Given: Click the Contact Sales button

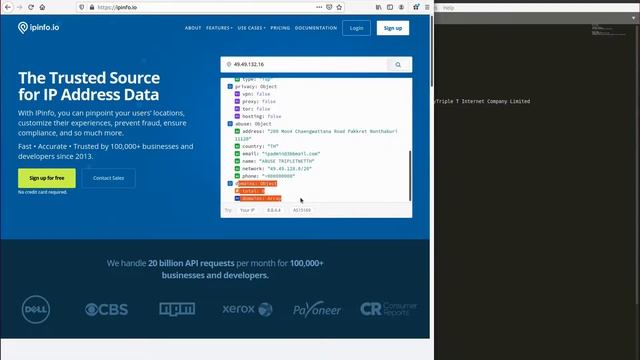Looking at the screenshot, I should (x=109, y=178).
